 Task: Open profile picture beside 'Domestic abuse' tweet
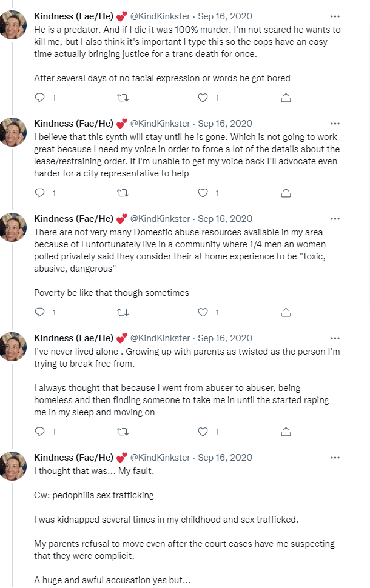click(13, 227)
